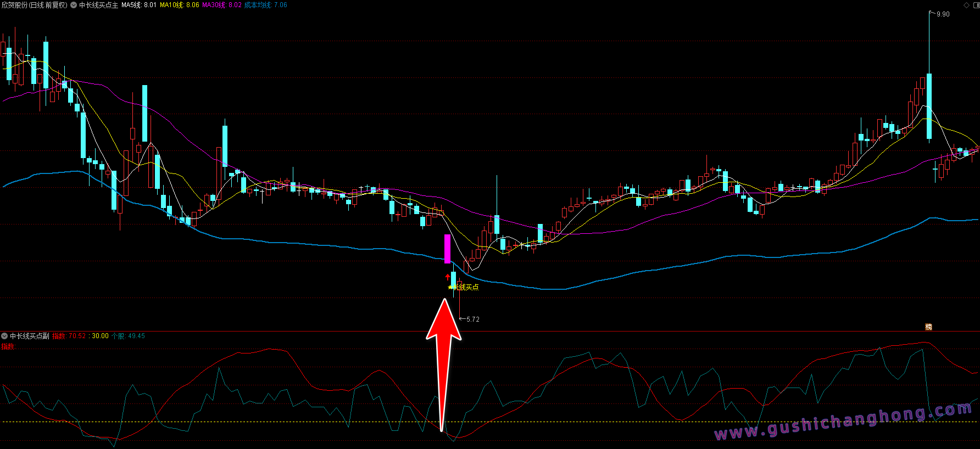Select the 成本均线 blue legend label
Viewport: 980px width, 449px height.
click(265, 5)
